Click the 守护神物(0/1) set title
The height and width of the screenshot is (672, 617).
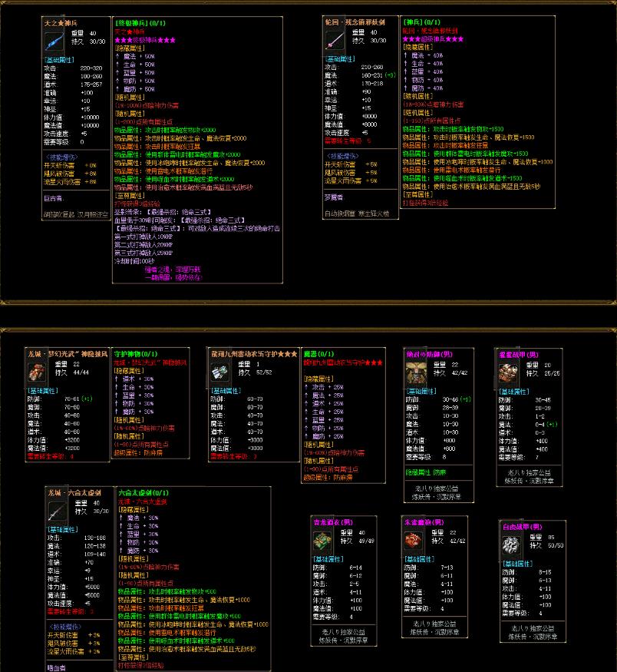[x=134, y=352]
